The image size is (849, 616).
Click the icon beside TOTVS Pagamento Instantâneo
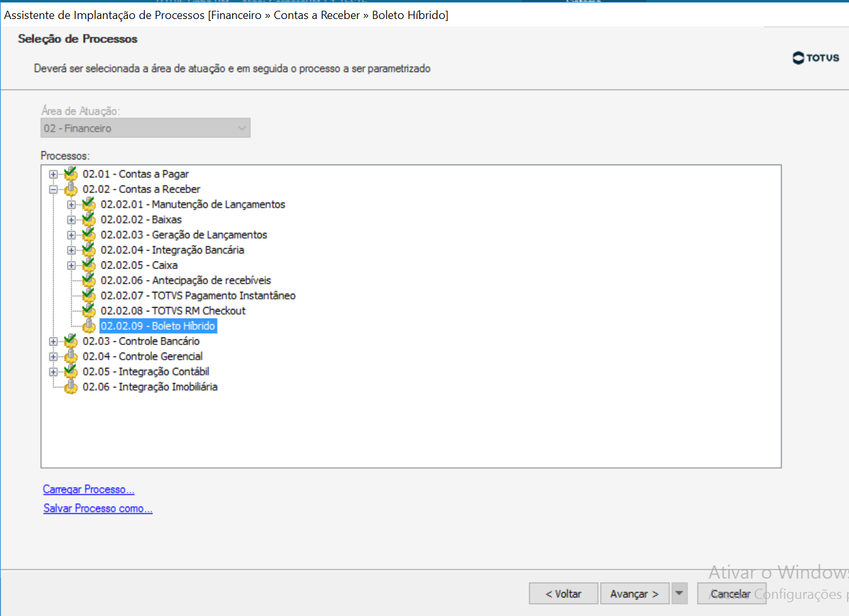click(x=89, y=295)
